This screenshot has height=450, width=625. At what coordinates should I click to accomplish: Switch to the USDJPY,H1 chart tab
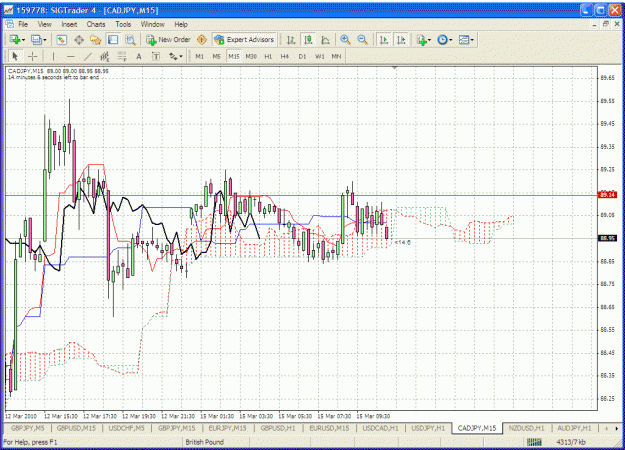coord(428,428)
